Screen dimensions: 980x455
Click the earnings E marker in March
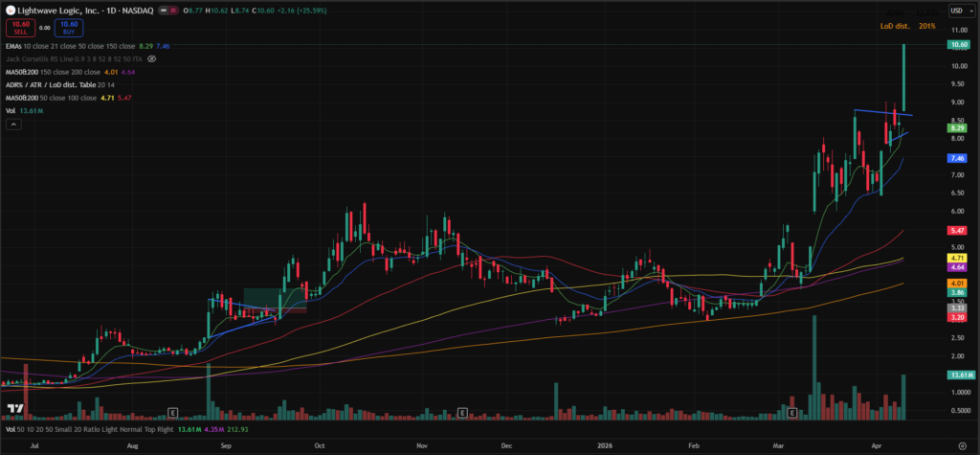792,412
